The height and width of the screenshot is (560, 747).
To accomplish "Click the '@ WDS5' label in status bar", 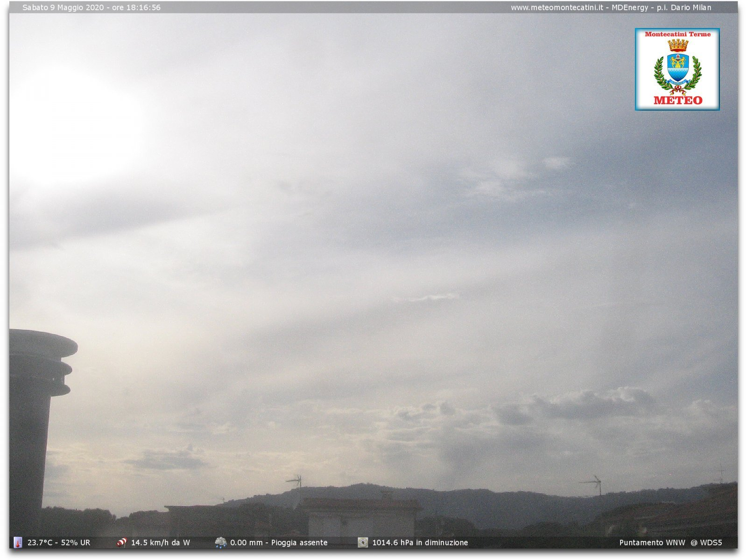I will (706, 543).
